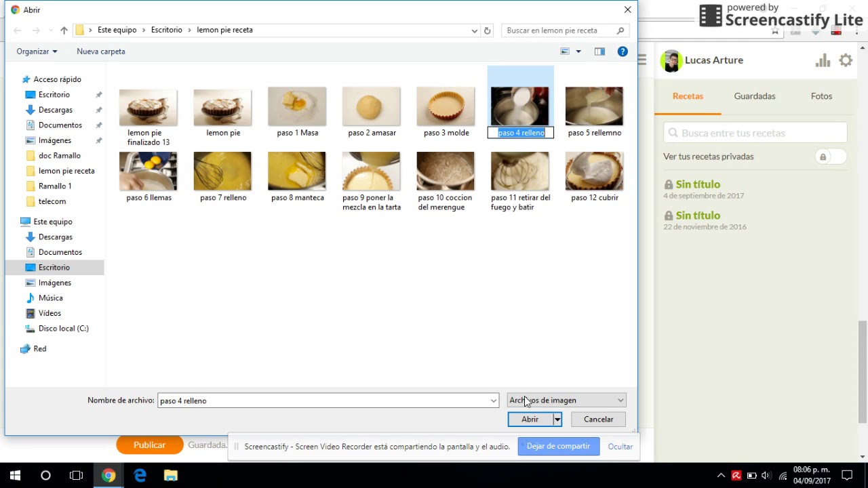Open volume speaker icon in tray
Screen dimensions: 868x488
(x=766, y=476)
